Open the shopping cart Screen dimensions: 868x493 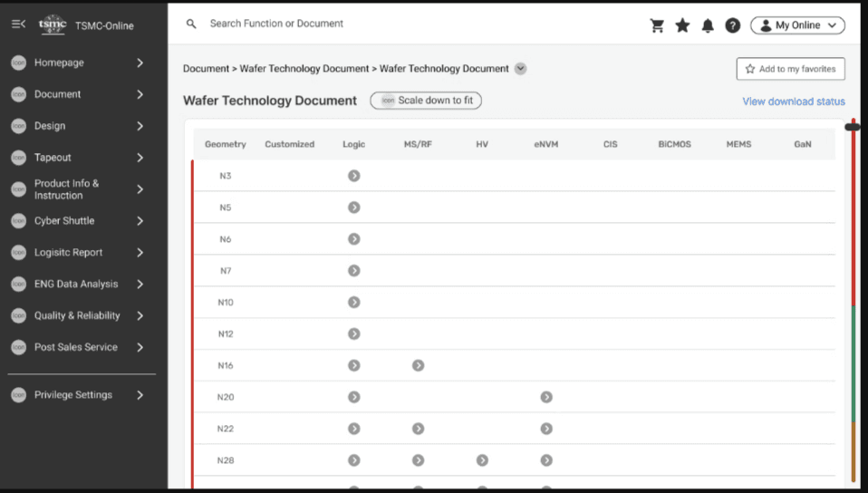point(657,25)
